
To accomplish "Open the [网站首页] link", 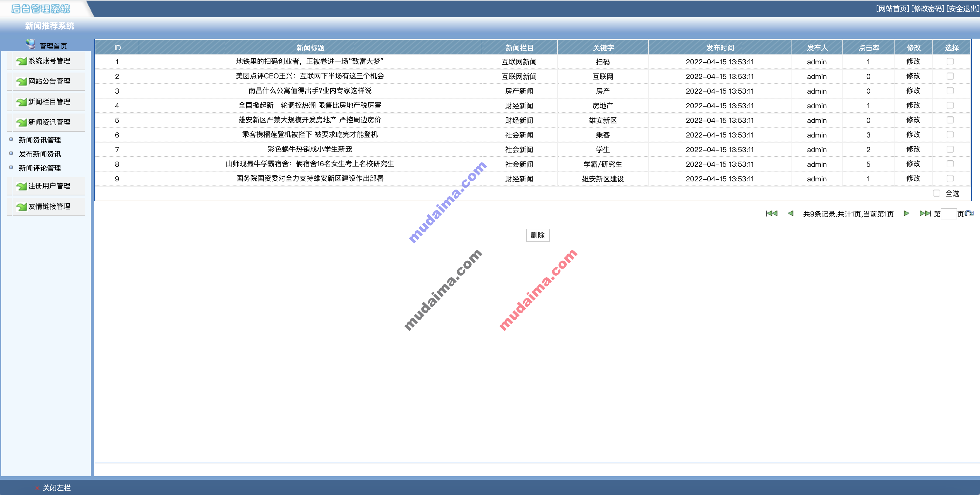I will 892,8.
